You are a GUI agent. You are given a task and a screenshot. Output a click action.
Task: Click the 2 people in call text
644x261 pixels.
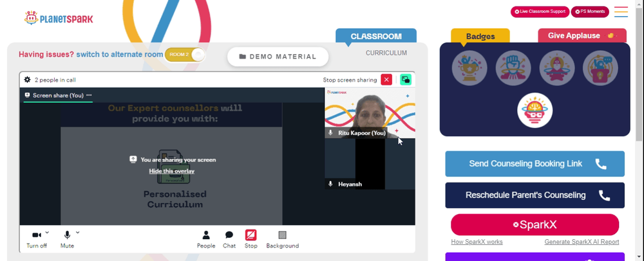tap(55, 80)
